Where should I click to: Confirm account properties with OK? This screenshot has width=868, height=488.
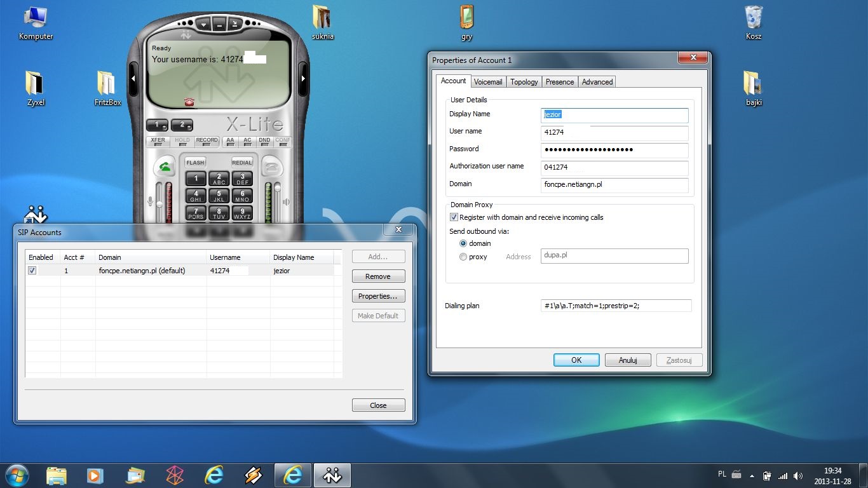tap(576, 360)
